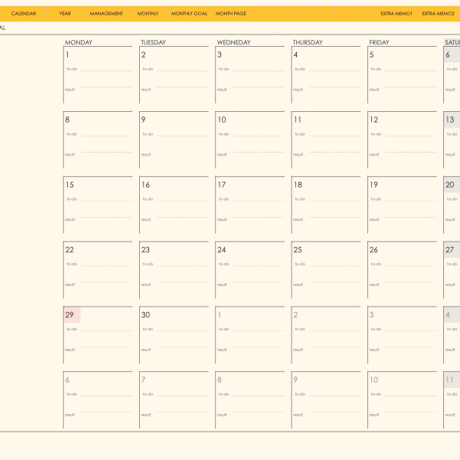The width and height of the screenshot is (460, 460).
Task: Click the THURSDAY column header
Action: point(308,42)
